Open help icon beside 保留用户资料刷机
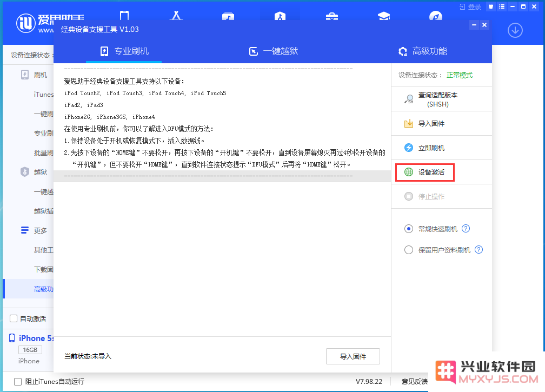Image resolution: width=545 pixels, height=392 pixels. point(478,249)
